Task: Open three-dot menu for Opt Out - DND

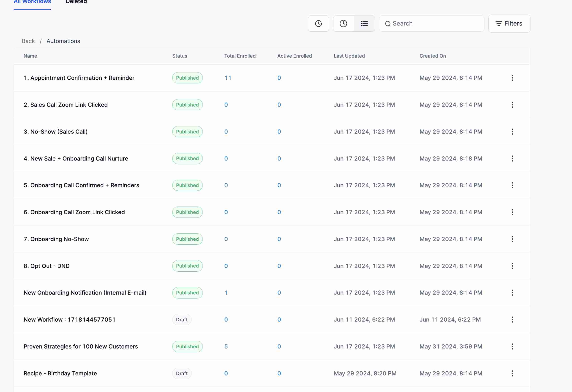Action: [512, 266]
